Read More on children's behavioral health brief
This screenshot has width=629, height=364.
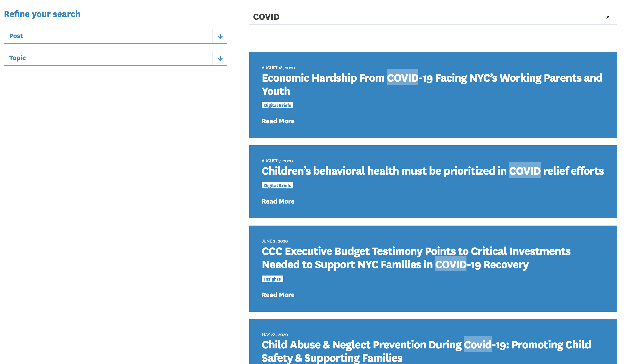pos(278,201)
